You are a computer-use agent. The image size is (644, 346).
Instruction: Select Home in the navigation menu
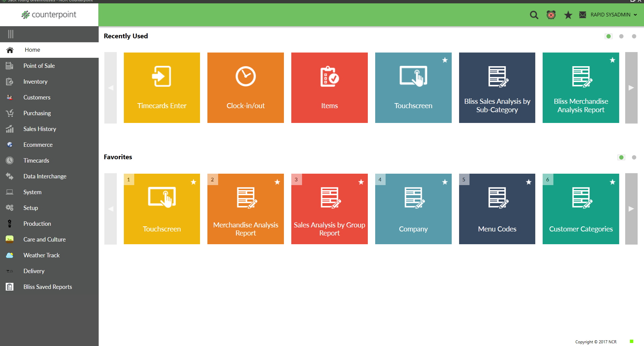(32, 50)
